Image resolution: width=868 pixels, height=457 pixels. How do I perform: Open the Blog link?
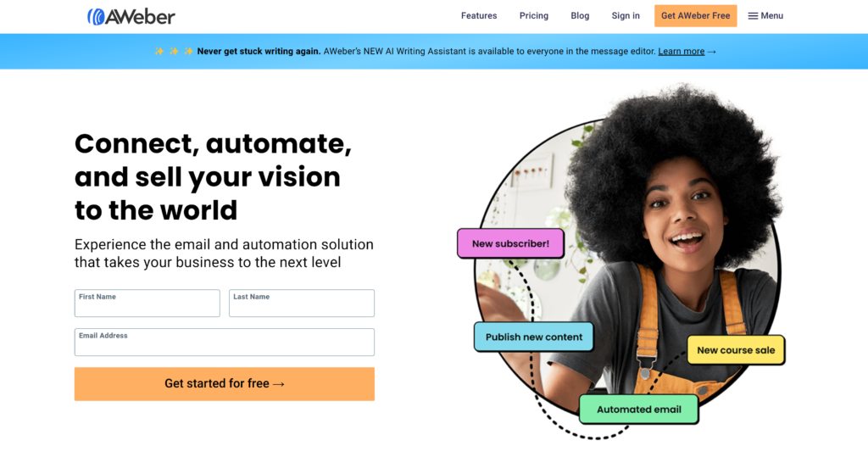point(580,16)
